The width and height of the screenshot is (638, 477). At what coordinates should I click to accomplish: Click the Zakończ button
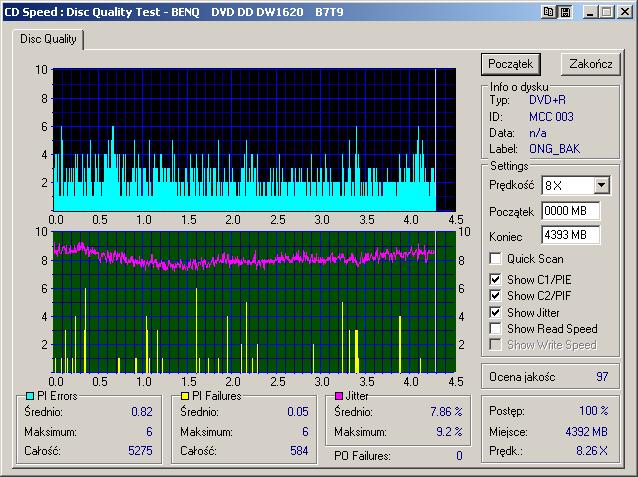(x=591, y=64)
